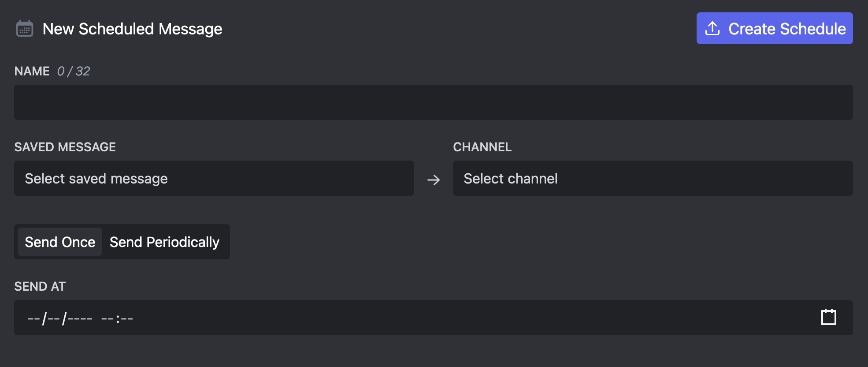The image size is (868, 367).
Task: Select the hour segment in Send At
Action: 107,318
